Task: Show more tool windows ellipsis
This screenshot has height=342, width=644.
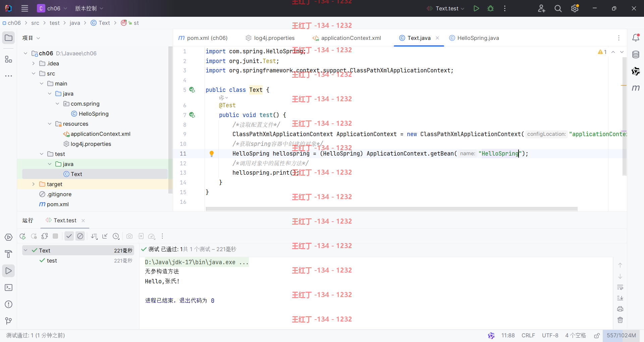Action: (9, 76)
